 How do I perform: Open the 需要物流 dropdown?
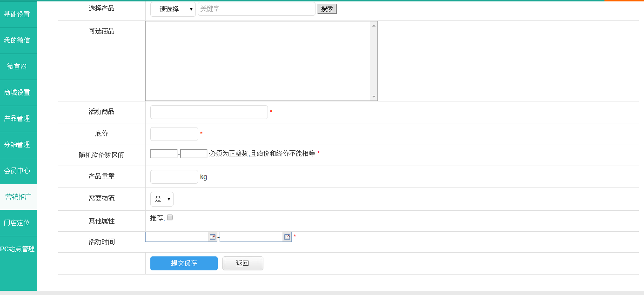pyautogui.click(x=161, y=199)
